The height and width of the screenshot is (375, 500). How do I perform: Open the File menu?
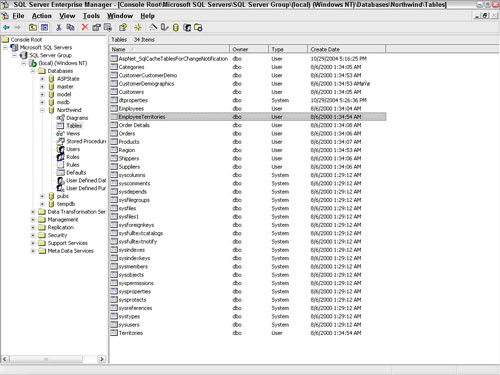18,16
